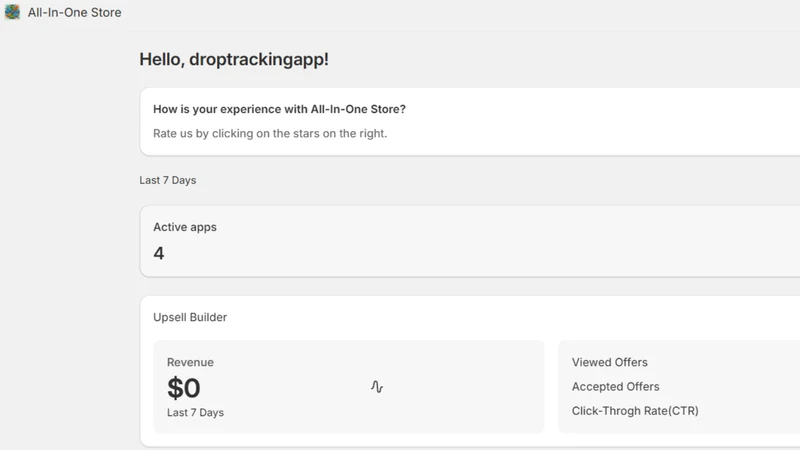Click the All-In-One Store app logo icon
This screenshot has width=800, height=450.
click(x=12, y=12)
